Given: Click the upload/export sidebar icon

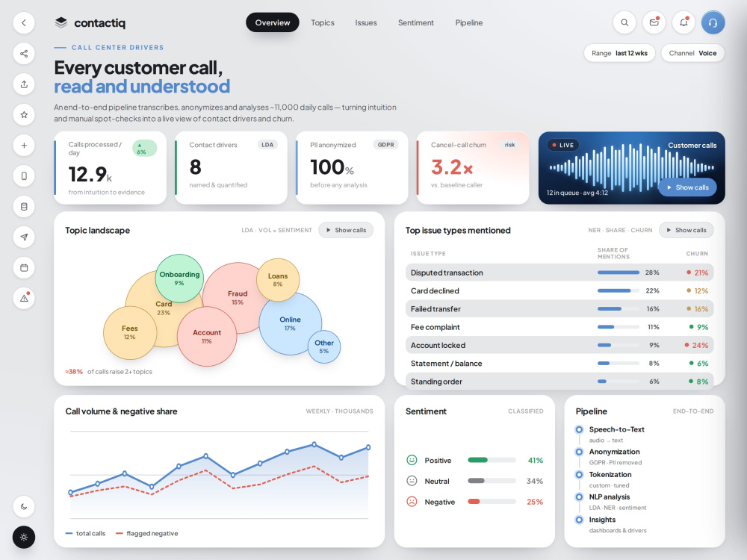Looking at the screenshot, I should 24,84.
